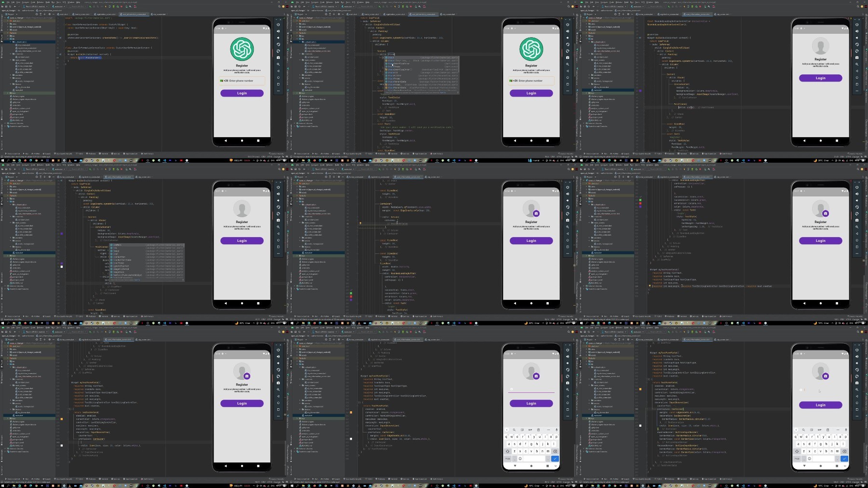868x488 pixels.
Task: Tap blue checkmark key in bottom-middle screenshot's keyboard
Action: (555, 459)
